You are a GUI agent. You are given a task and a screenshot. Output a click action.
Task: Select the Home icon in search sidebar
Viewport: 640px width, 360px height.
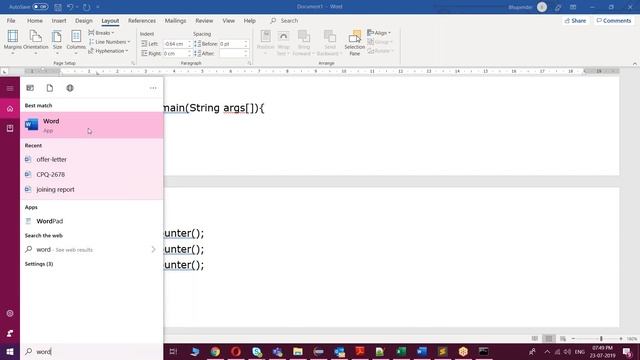coord(10,109)
